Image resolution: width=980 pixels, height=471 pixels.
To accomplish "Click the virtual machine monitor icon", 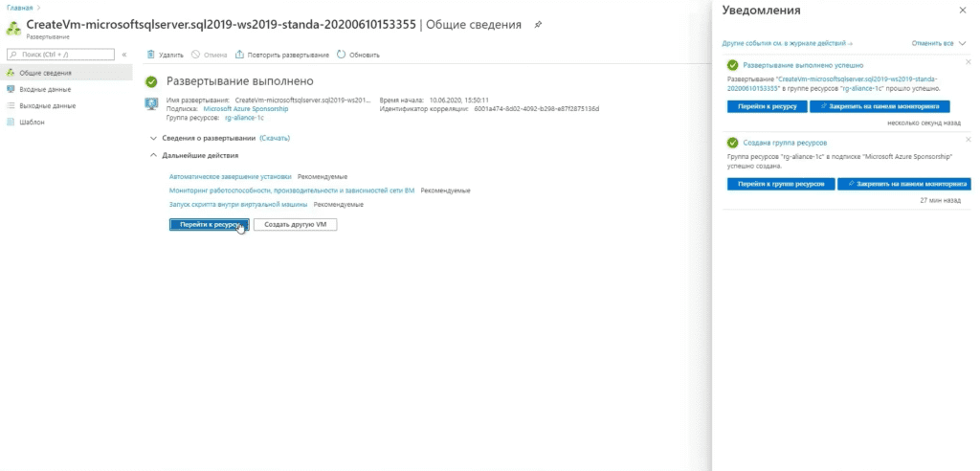I will [151, 103].
